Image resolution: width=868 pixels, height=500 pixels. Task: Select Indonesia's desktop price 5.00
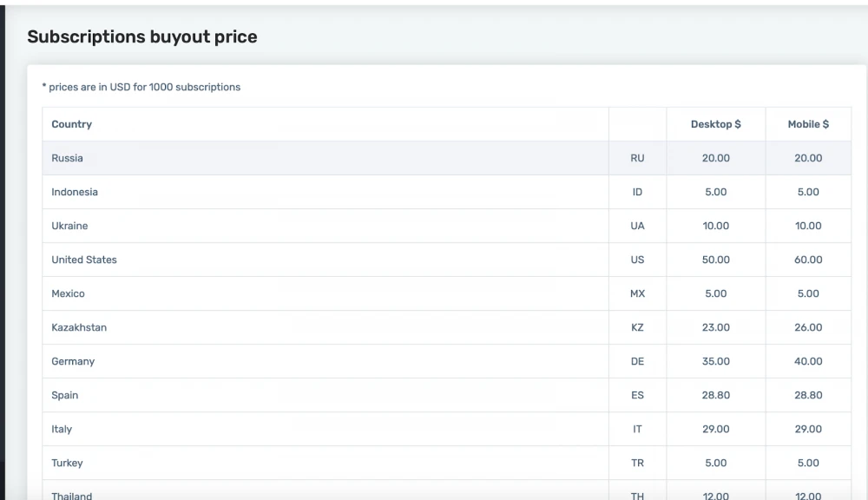coord(716,192)
